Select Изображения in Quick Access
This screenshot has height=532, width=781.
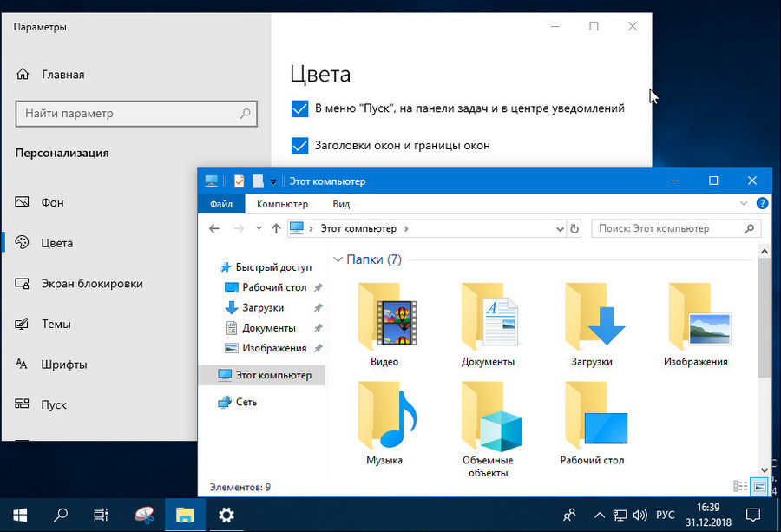pos(273,348)
